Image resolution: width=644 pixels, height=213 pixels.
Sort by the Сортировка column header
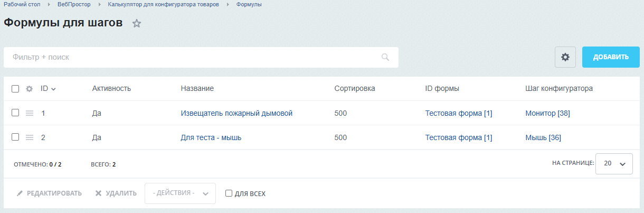coord(355,88)
